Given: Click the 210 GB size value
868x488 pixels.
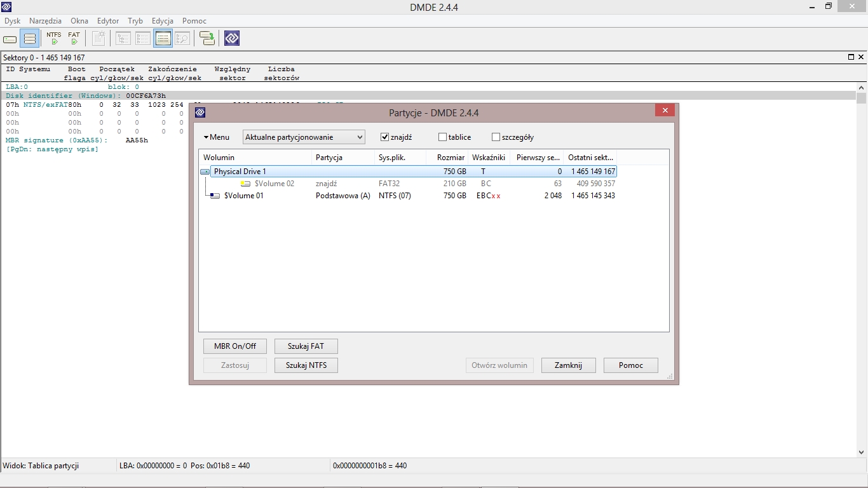Looking at the screenshot, I should click(455, 184).
